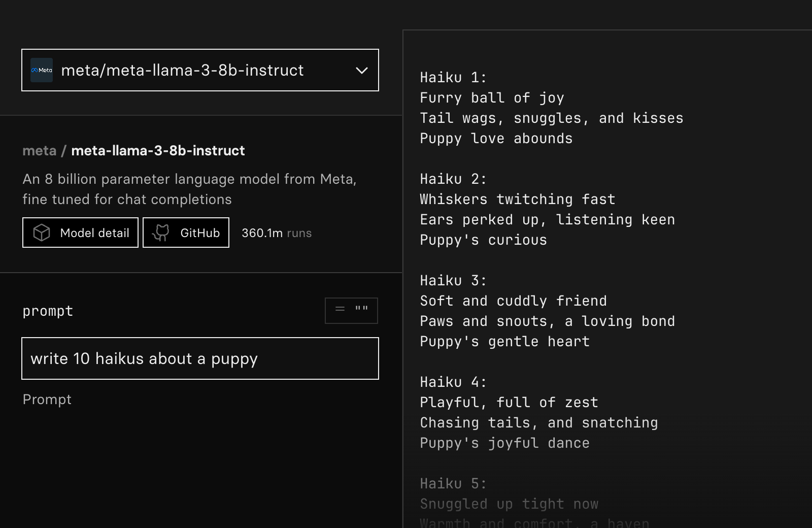Click the line 'Puppy's gentle heart'
The width and height of the screenshot is (812, 528).
coord(504,341)
